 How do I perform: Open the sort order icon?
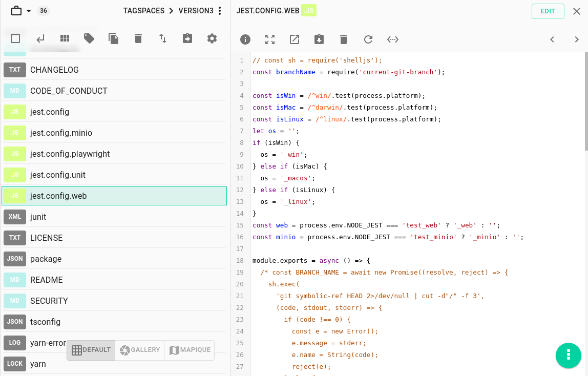163,38
